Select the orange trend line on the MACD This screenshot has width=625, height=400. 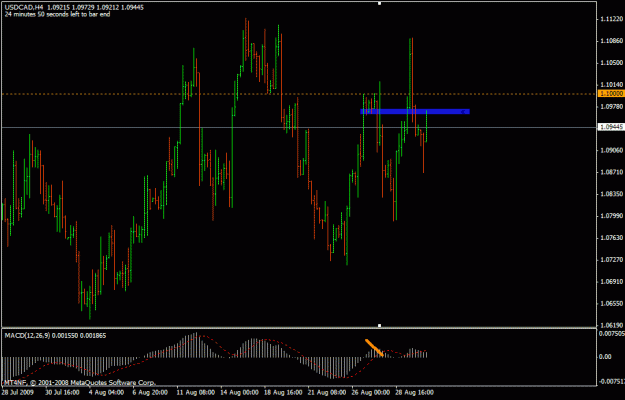[x=374, y=347]
